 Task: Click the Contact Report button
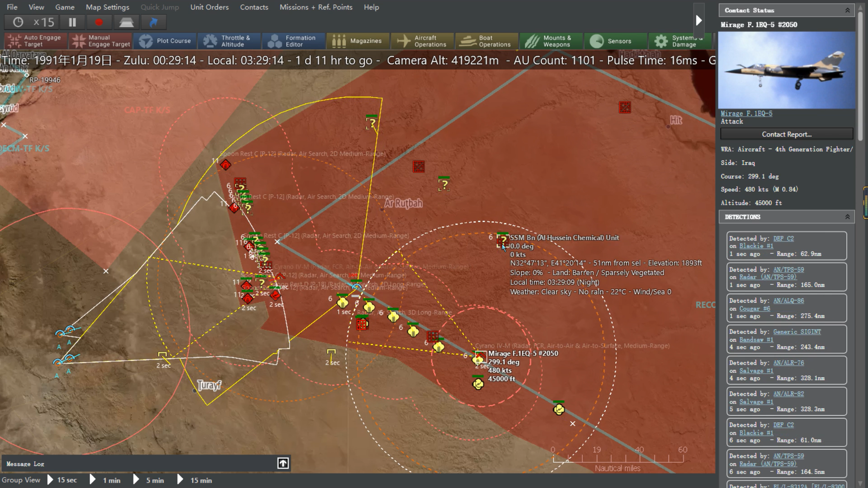coord(786,134)
